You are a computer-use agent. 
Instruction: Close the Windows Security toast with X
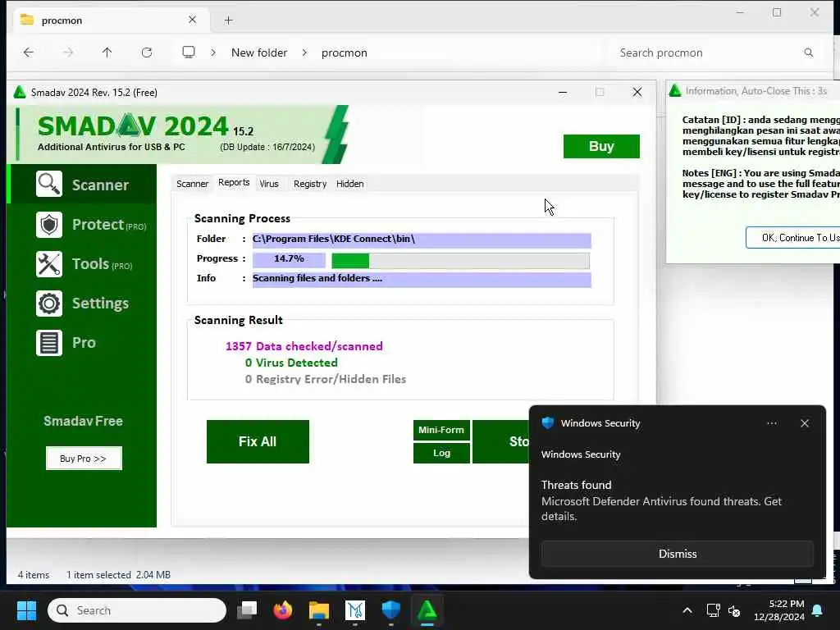click(805, 423)
